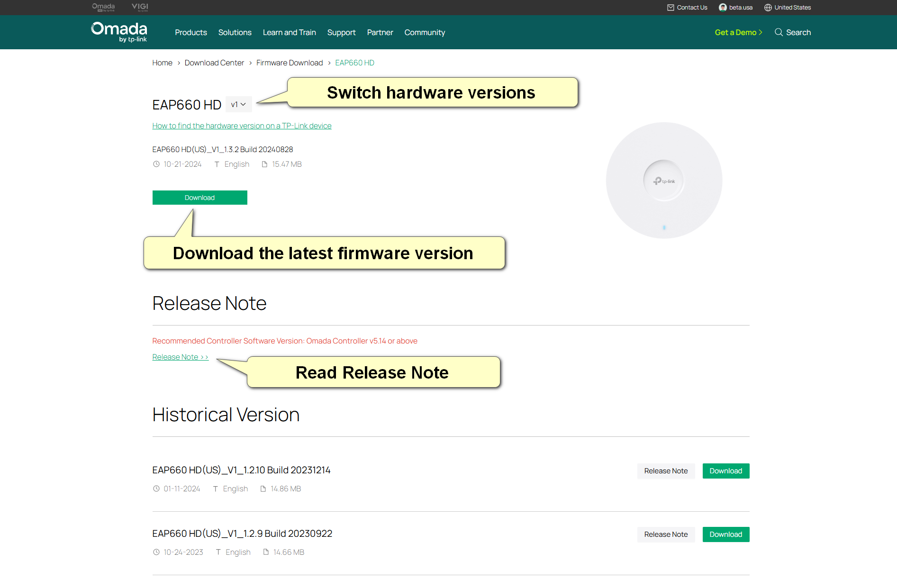Click the date 01-11-2024
Viewport: 897px width, 588px height.
click(x=182, y=488)
